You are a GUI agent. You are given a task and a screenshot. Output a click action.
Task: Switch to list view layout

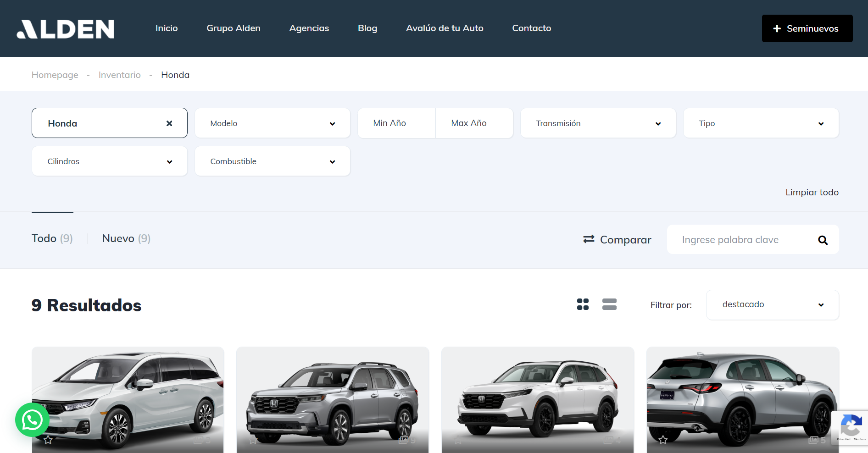[x=609, y=304]
